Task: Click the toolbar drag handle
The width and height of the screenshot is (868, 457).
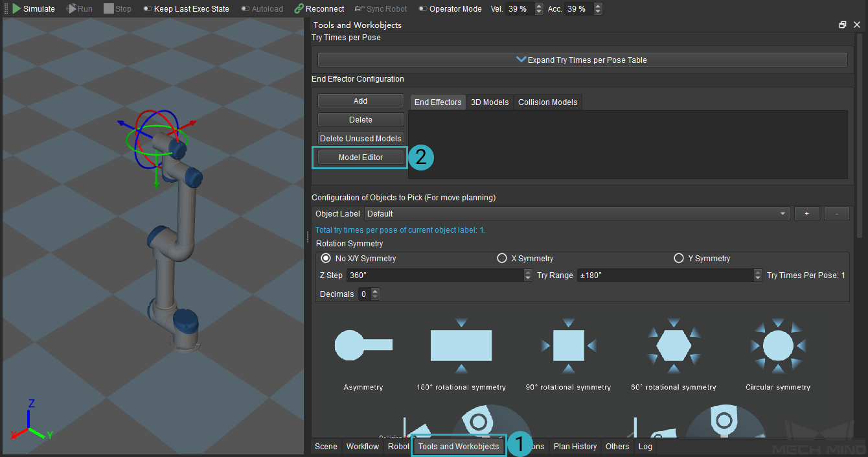Action: click(5, 9)
